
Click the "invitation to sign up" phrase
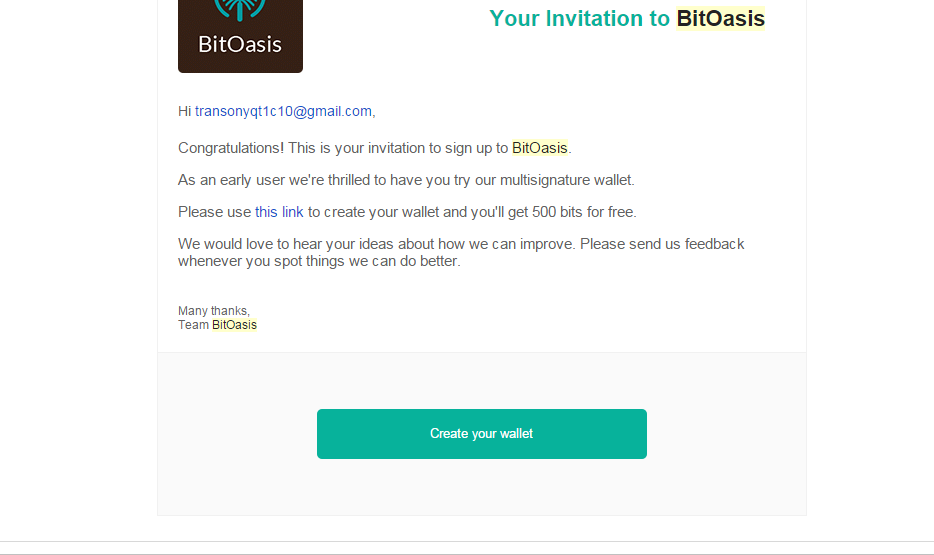click(421, 148)
